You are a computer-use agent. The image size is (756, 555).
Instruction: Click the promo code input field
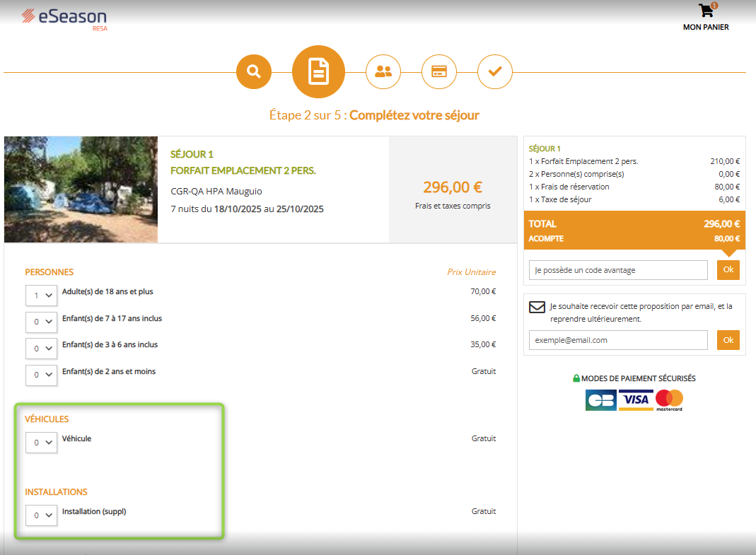coord(617,270)
